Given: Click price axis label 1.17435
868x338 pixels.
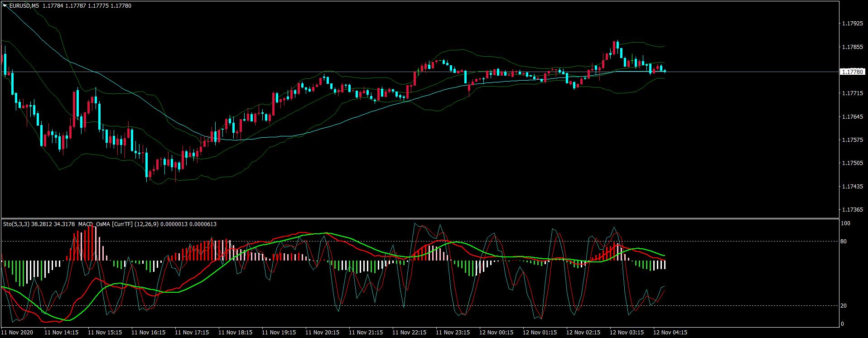Looking at the screenshot, I should click(852, 187).
